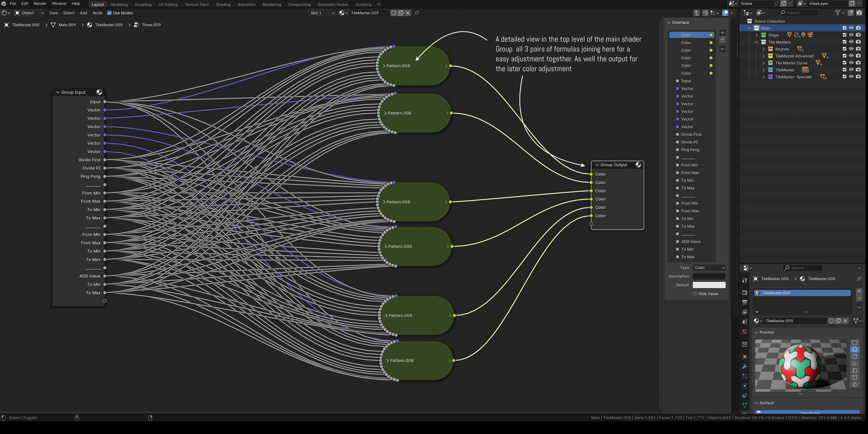
Task: Open the Render properties tab
Action: [745, 292]
